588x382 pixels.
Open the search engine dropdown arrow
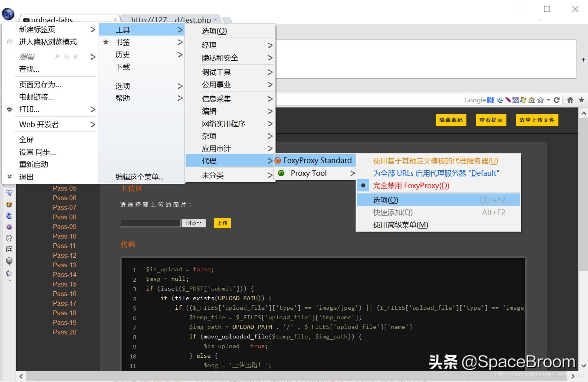pyautogui.click(x=548, y=100)
